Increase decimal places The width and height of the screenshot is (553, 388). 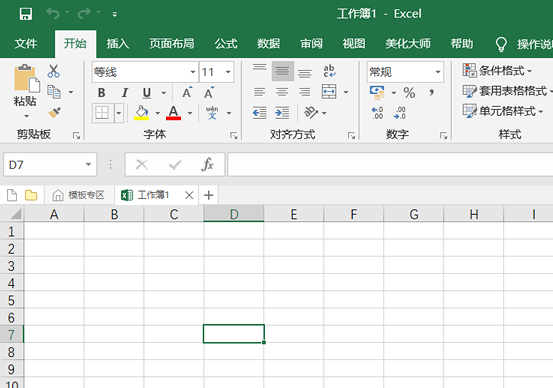[377, 113]
